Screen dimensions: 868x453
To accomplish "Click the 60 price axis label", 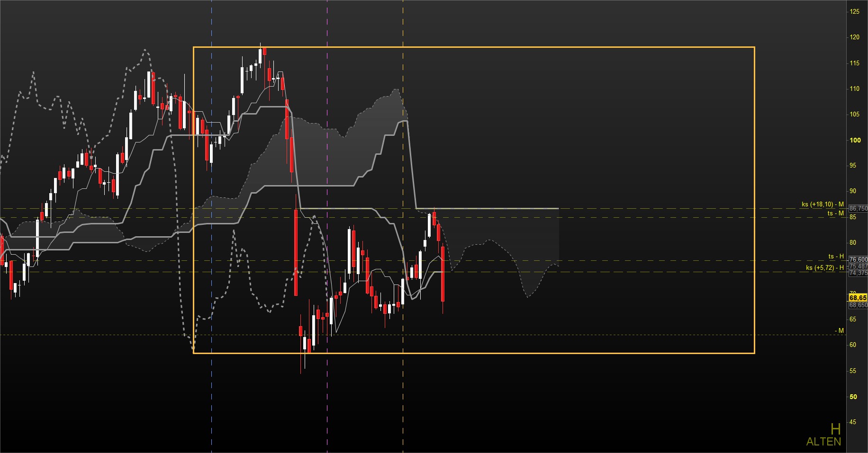I will coord(853,345).
